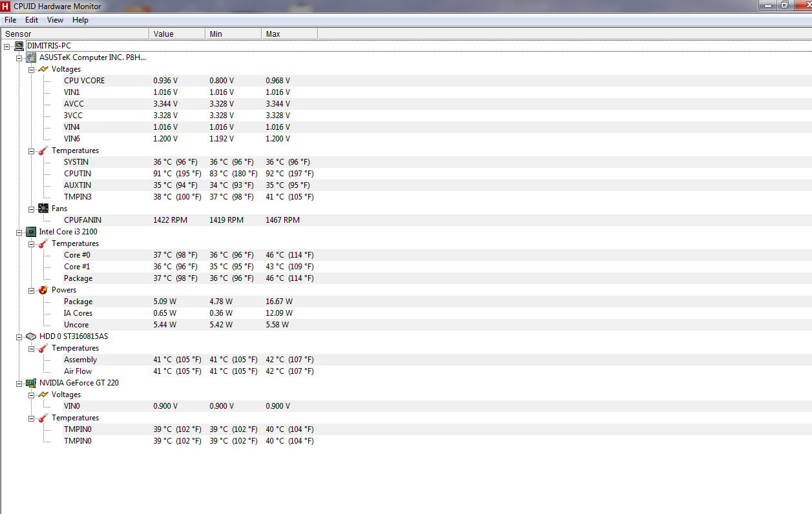Collapse Temperatures under HDD 0 ST3160815AS
Viewport: 812px width, 514px height.
coord(32,348)
